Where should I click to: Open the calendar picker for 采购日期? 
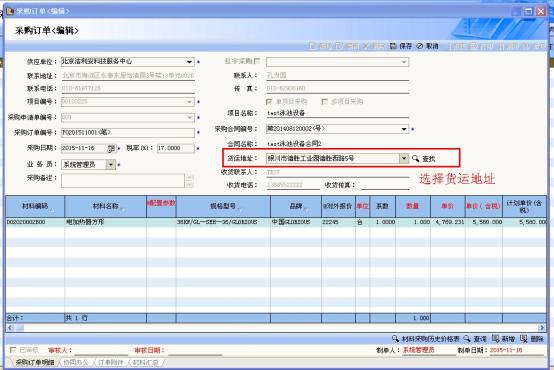111,148
